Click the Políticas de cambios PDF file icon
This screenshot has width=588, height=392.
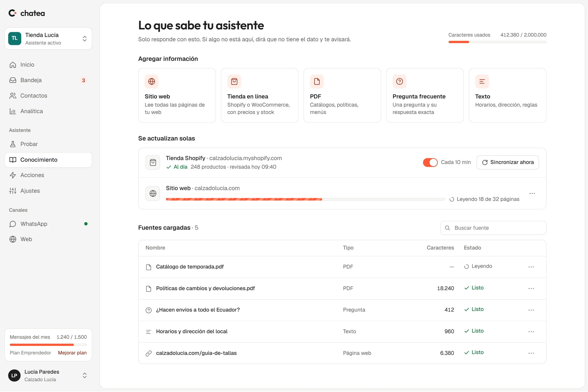[148, 288]
